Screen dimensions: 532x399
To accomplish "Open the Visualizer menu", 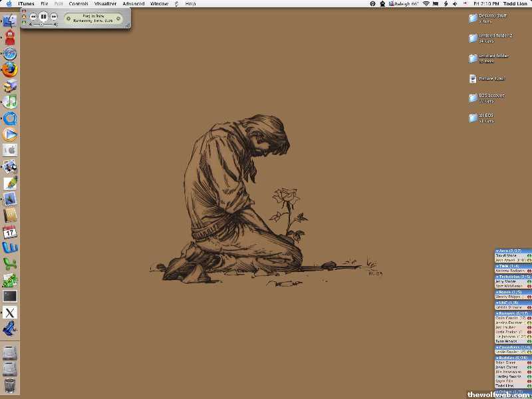I will [x=105, y=4].
